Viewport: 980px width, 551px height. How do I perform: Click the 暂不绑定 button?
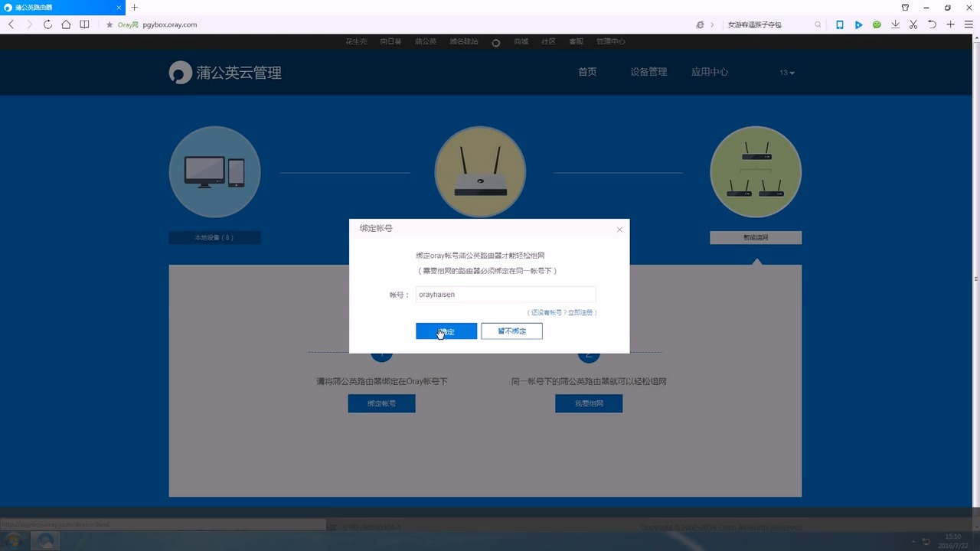point(511,331)
